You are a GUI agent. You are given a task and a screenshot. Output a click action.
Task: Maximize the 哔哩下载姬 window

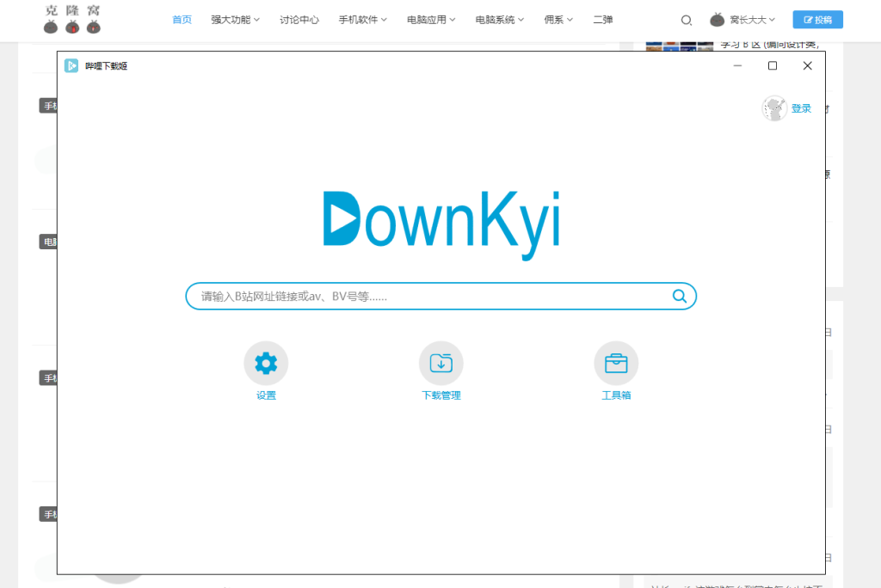pyautogui.click(x=773, y=65)
